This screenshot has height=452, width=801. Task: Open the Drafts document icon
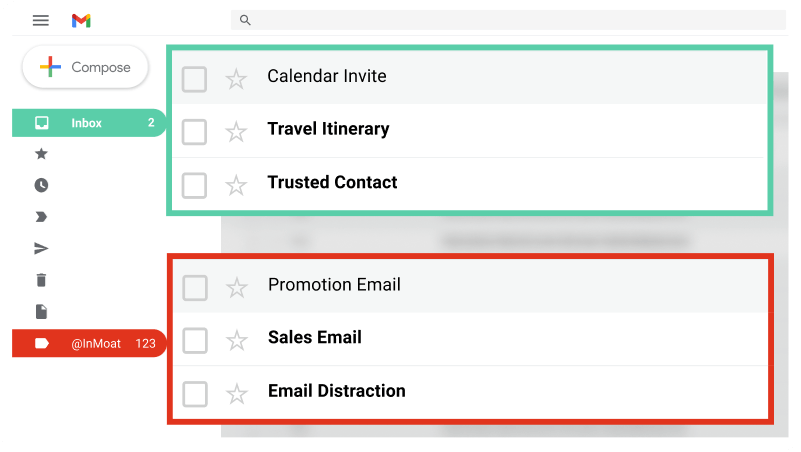(x=41, y=312)
